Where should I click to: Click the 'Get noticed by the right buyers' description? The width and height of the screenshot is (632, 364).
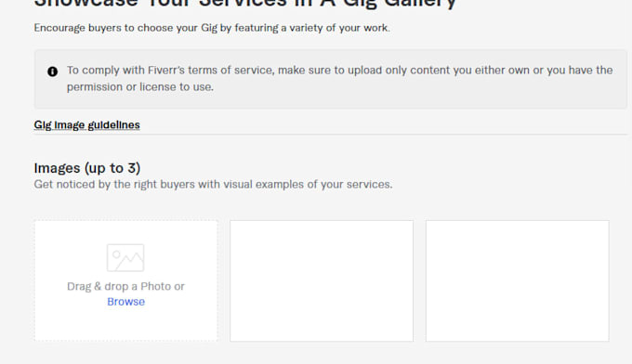213,185
